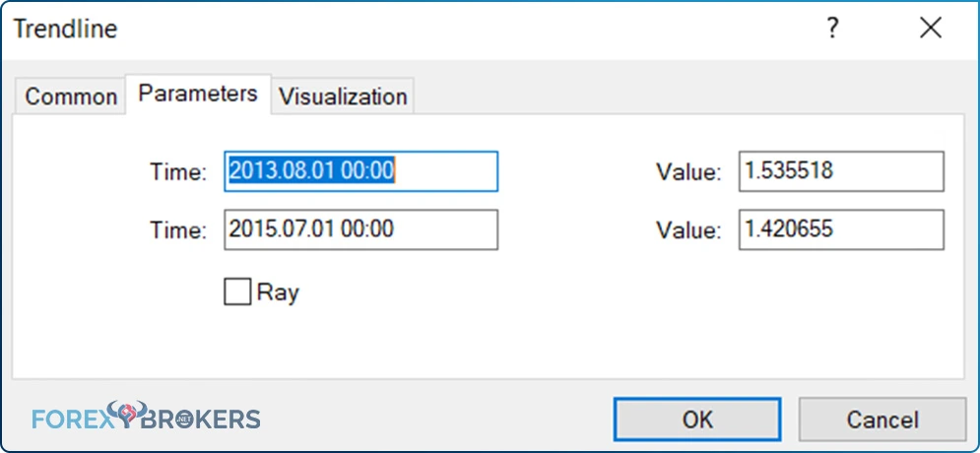The width and height of the screenshot is (980, 453).
Task: Confirm settings with the OK button
Action: (697, 420)
